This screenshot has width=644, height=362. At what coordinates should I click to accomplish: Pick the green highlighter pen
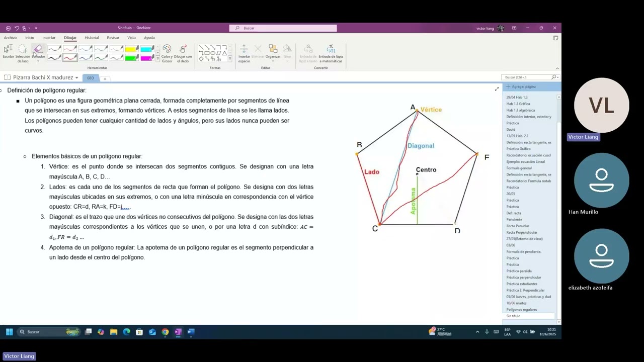point(132,57)
